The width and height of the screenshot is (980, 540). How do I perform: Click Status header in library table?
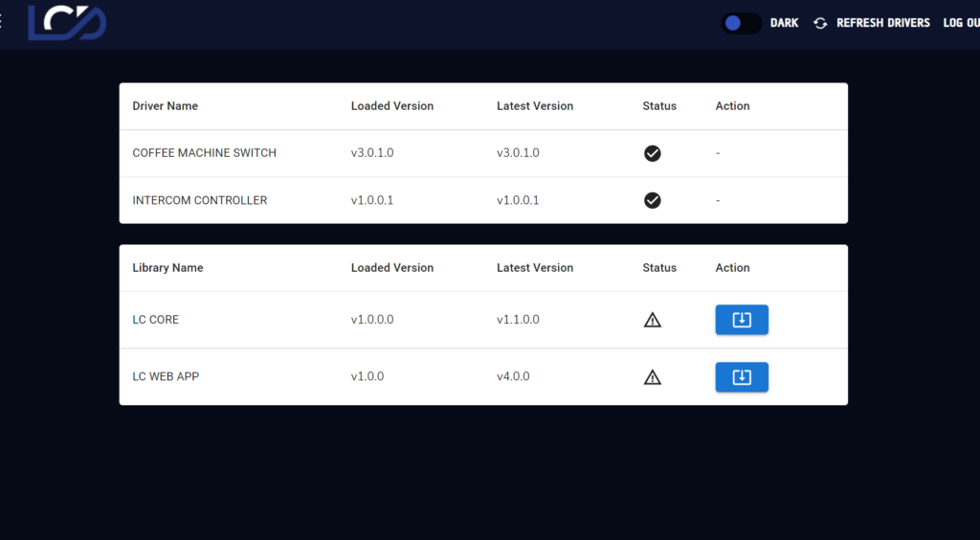[x=659, y=267]
